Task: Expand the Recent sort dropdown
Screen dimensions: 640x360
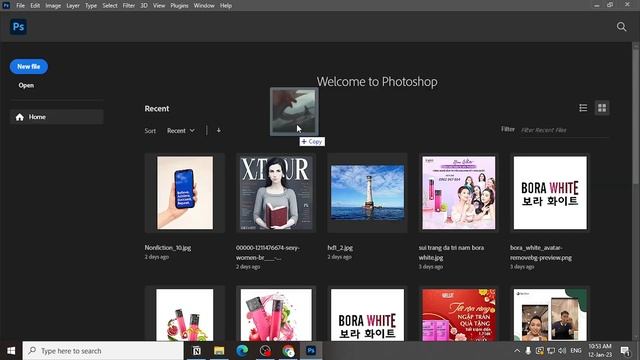Action: click(181, 131)
